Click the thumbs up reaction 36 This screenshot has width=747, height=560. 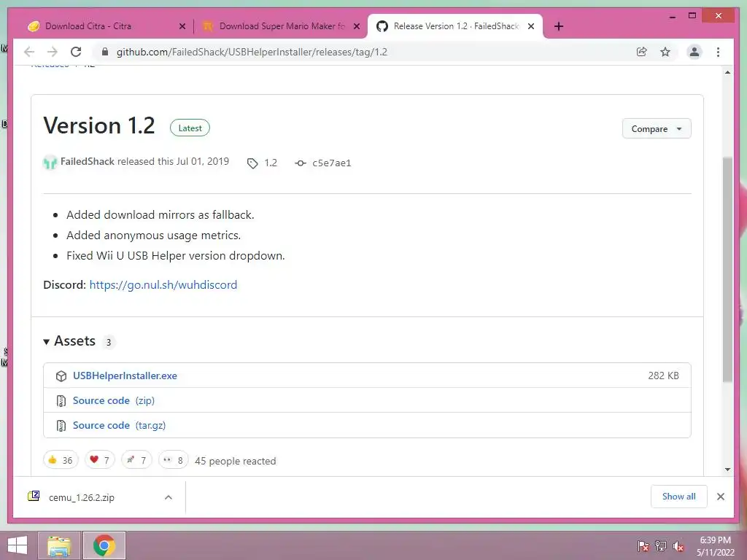(61, 460)
